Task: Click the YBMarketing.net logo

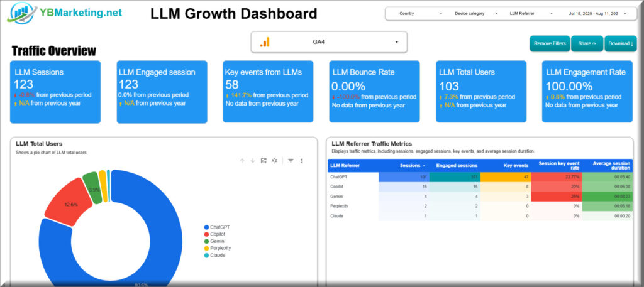Action: 65,13
